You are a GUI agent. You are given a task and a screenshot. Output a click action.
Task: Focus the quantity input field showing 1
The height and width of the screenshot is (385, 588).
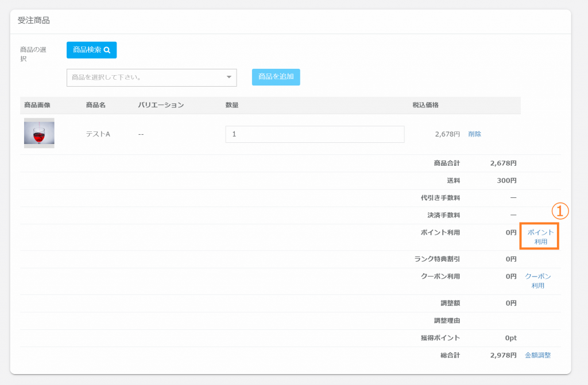[x=315, y=134]
